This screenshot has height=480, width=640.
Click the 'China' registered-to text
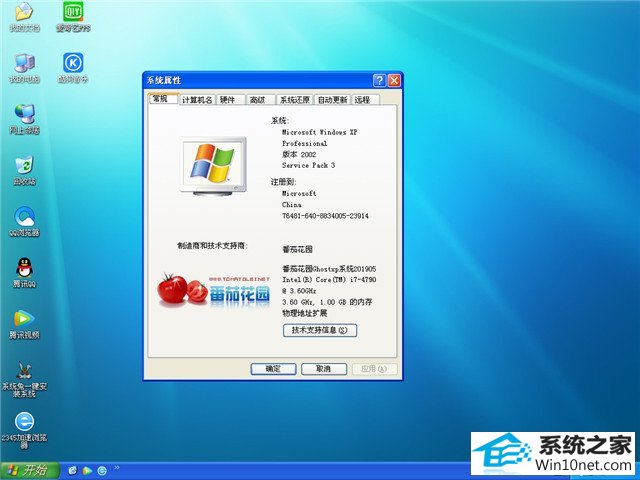pyautogui.click(x=292, y=204)
